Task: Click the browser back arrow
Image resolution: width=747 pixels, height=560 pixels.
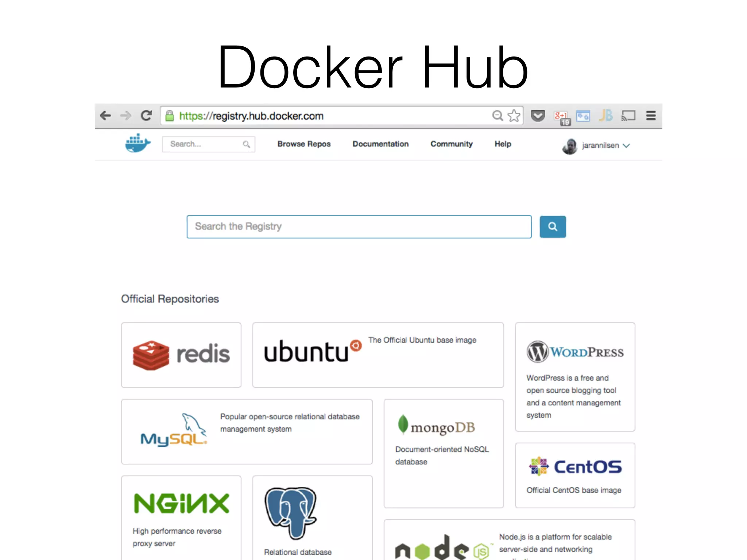Action: pyautogui.click(x=105, y=116)
